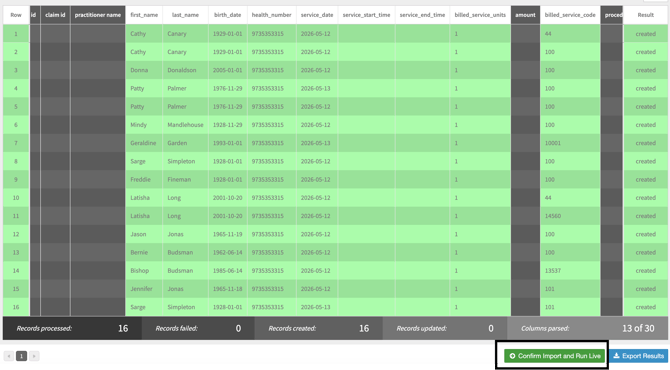Click Records updated summary label
The height and width of the screenshot is (370, 670).
pyautogui.click(x=421, y=329)
